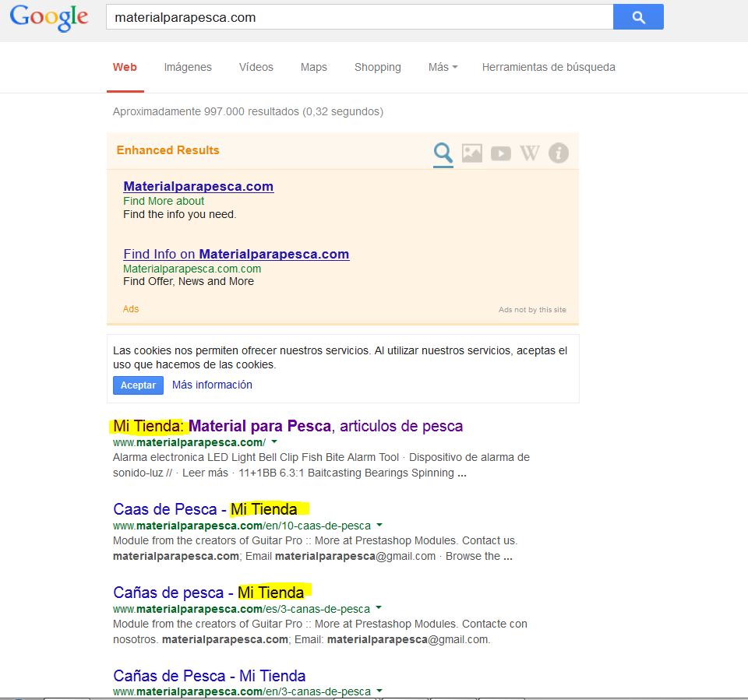This screenshot has width=748, height=700.
Task: Expand arrow beside en/10-caas-de-pesca URL
Action: [x=379, y=525]
